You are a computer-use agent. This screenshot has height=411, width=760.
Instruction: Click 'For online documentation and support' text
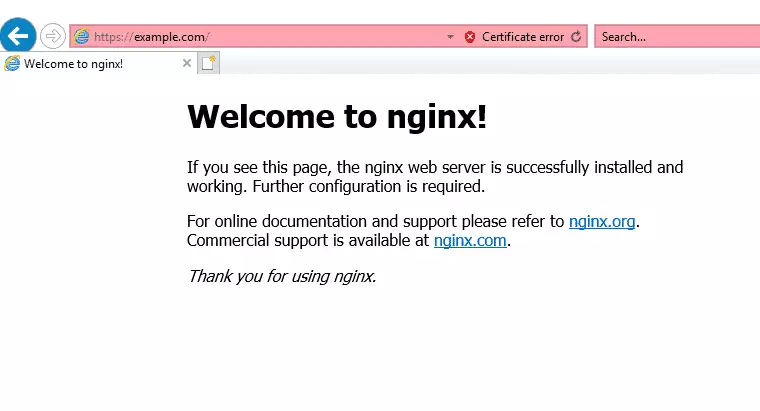(x=322, y=221)
